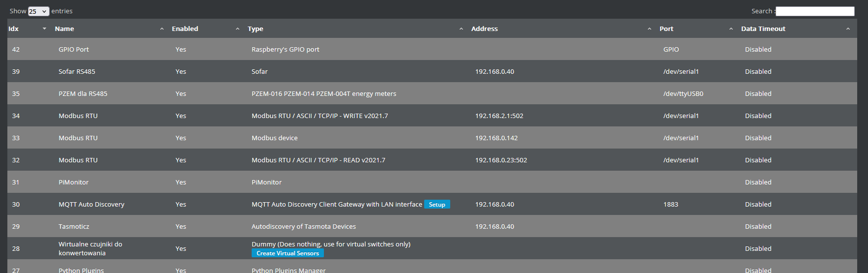868x273 pixels.
Task: Click address 192.168.0.142
Action: tap(496, 138)
